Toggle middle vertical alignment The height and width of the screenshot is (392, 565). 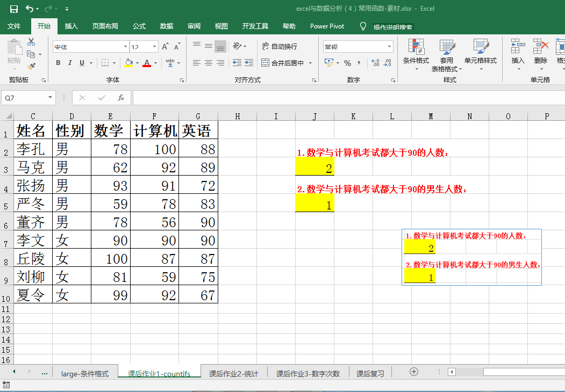(x=209, y=46)
